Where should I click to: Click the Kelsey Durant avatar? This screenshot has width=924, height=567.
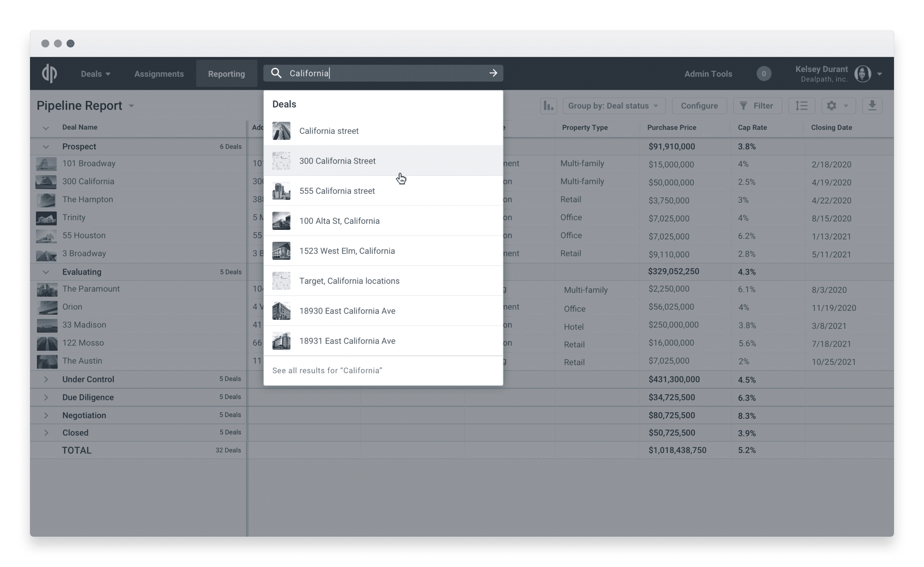point(862,74)
